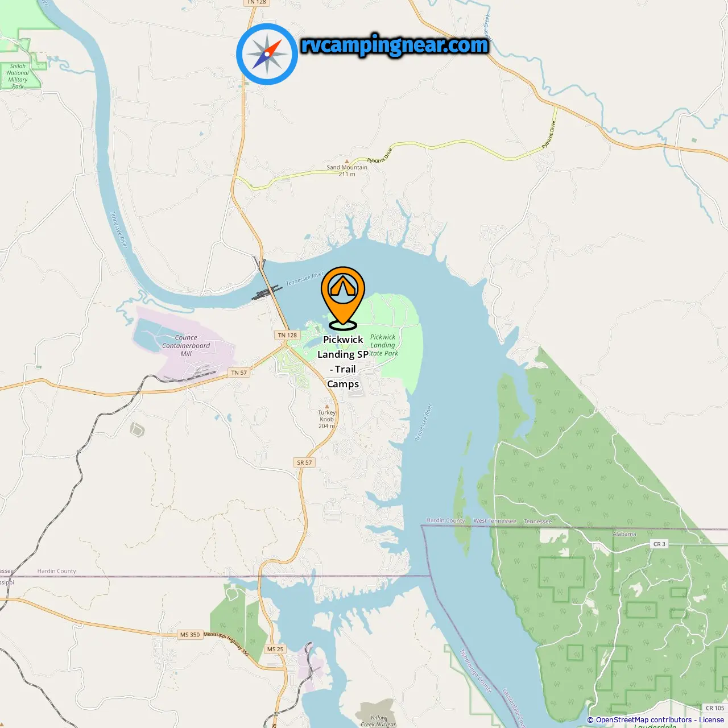The height and width of the screenshot is (728, 728).
Task: Open the License link
Action: pos(712,719)
